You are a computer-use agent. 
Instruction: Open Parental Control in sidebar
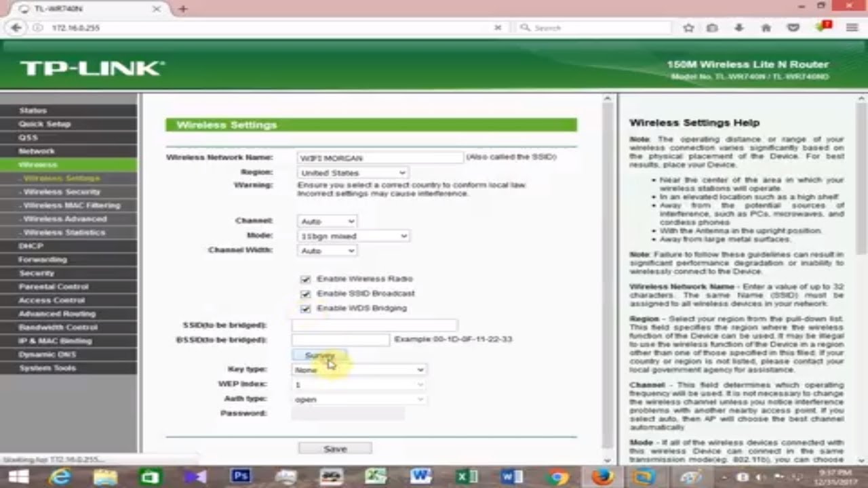point(68,287)
